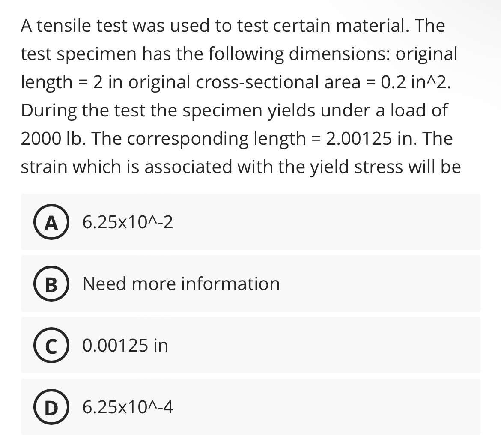This screenshot has height=448, width=501.
Task: Select answer option D circled letter
Action: point(51,408)
